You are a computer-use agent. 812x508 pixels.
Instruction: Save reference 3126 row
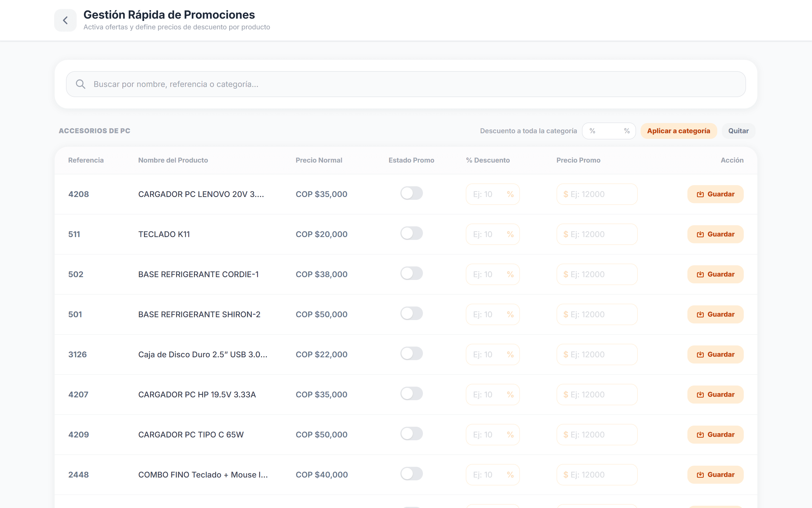coord(715,354)
